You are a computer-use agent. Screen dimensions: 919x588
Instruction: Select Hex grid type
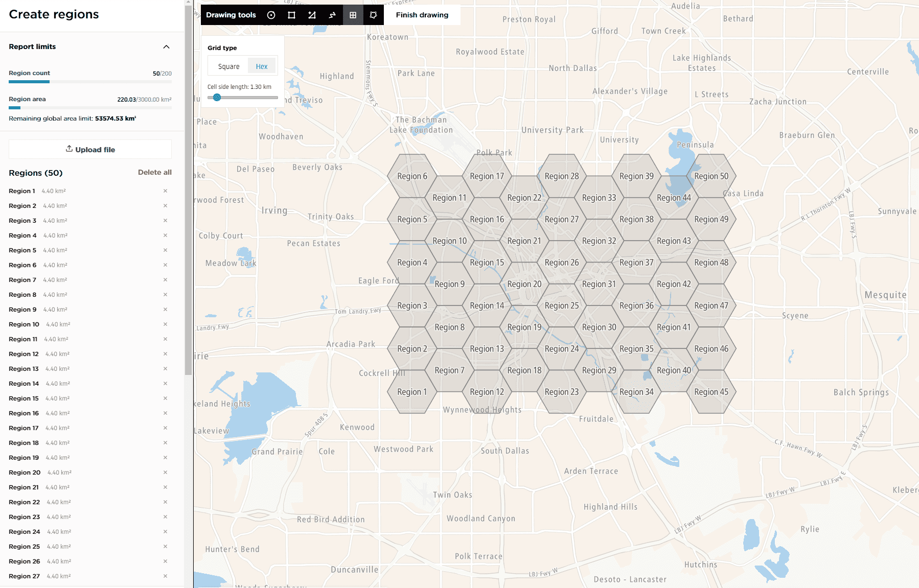[262, 66]
